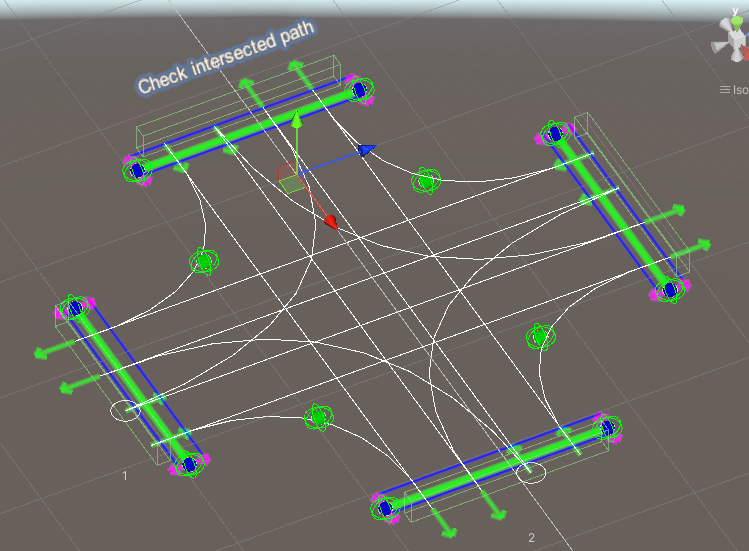Image resolution: width=749 pixels, height=551 pixels.
Task: Select the white circle marker near label 2
Action: point(531,473)
